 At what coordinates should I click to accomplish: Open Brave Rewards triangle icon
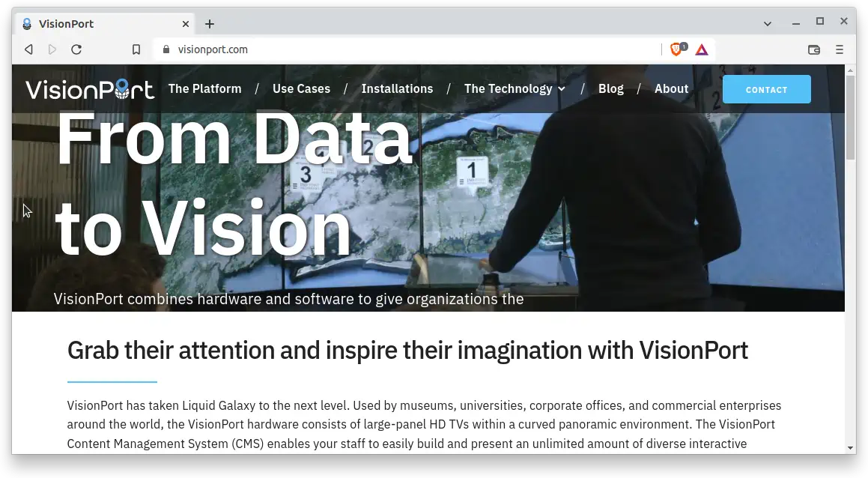pyautogui.click(x=702, y=50)
